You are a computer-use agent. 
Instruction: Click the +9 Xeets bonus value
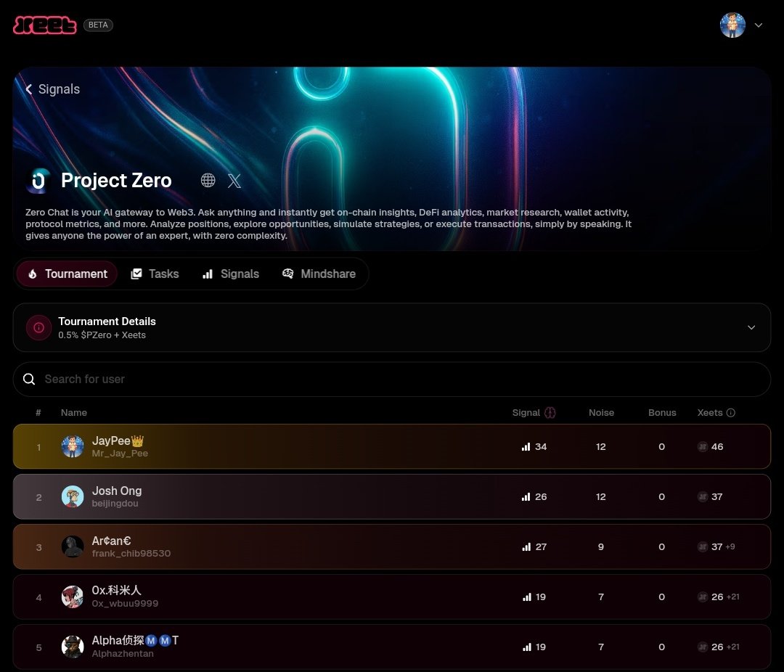730,546
